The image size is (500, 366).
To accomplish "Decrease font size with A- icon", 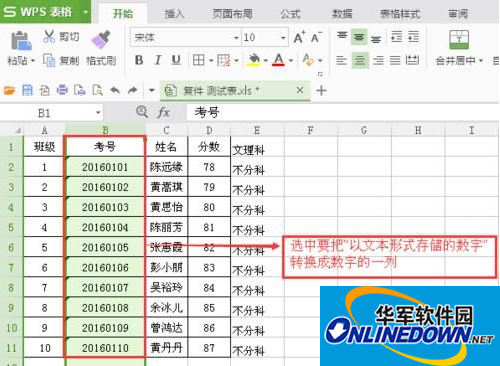I will 316,37.
